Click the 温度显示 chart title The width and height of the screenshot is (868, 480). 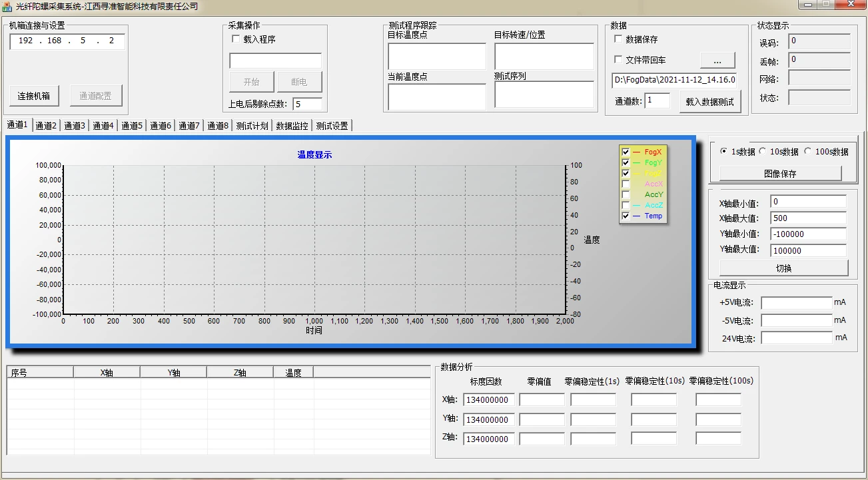(314, 155)
